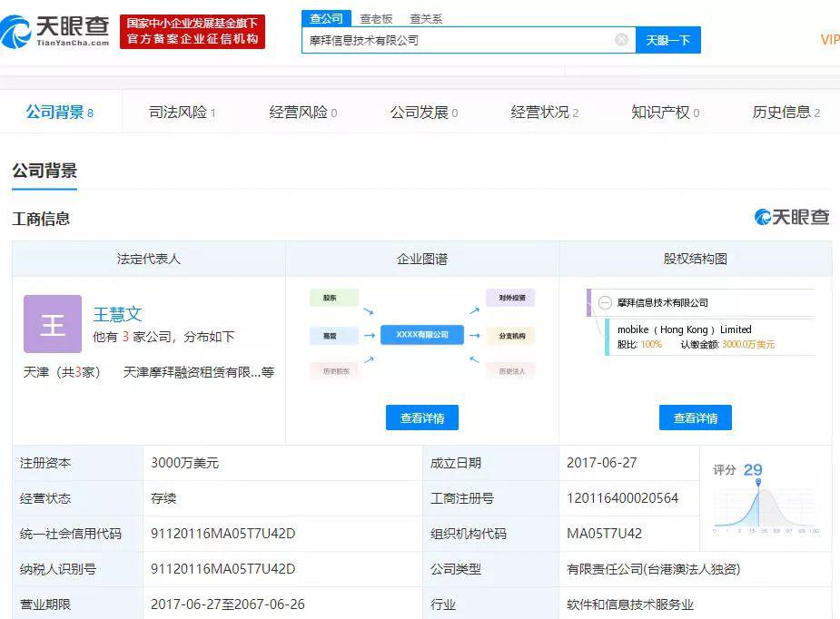The height and width of the screenshot is (619, 840).
Task: Select the 查公司 search tab
Action: tap(326, 19)
